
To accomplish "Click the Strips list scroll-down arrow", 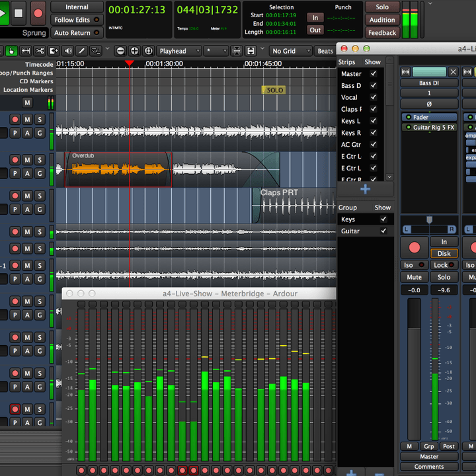I will coord(389,177).
